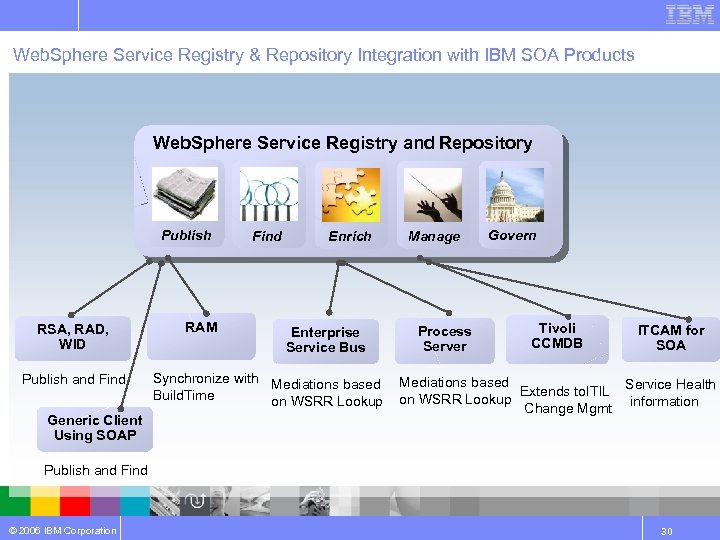Click 'Publish and Find' under RSA, RAD, WID

(74, 379)
